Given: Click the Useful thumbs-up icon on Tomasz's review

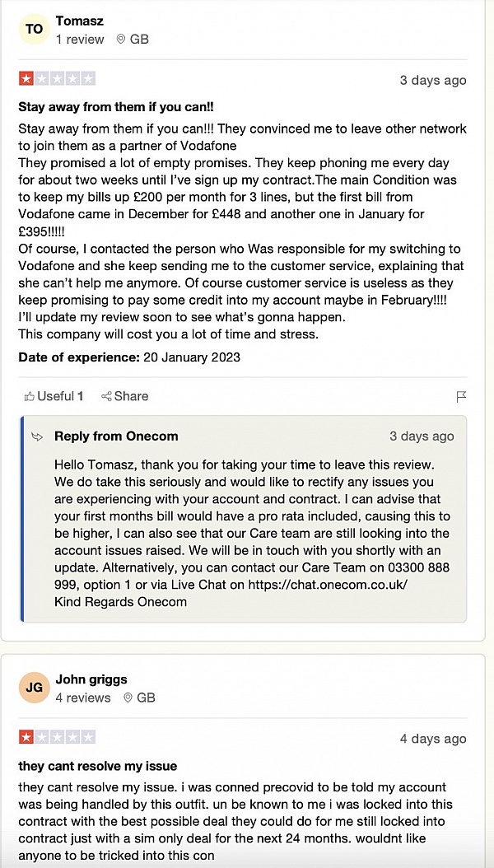Looking at the screenshot, I should tap(30, 396).
